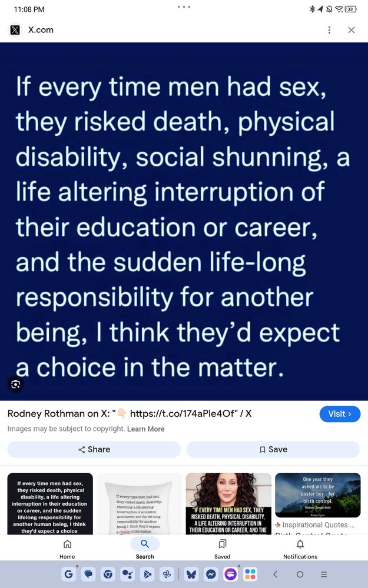The height and width of the screenshot is (588, 368).
Task: Open the Saved tab
Action: click(223, 549)
